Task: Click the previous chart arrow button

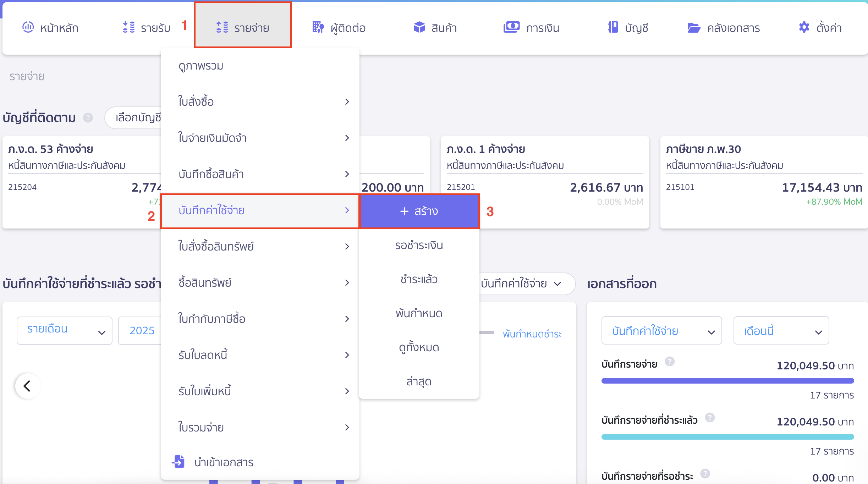Action: (x=28, y=386)
